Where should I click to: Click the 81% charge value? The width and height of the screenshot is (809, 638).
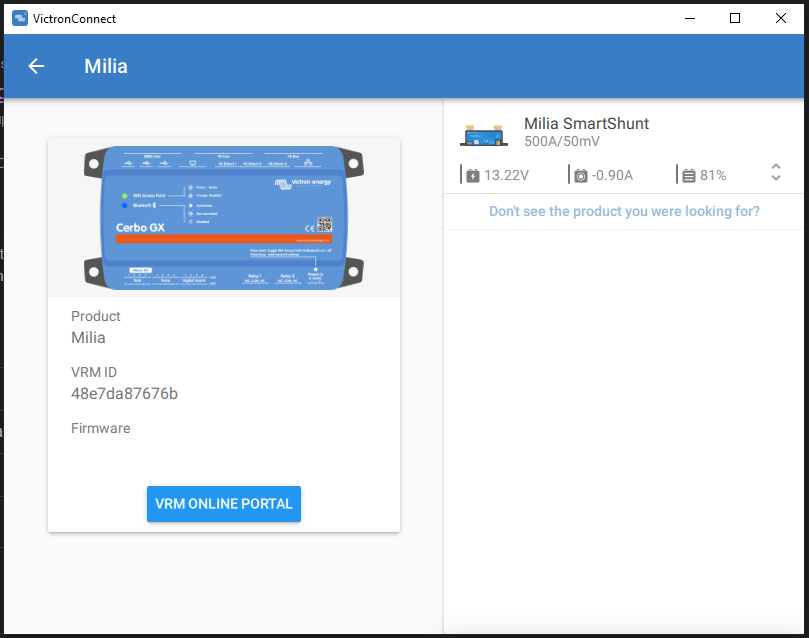coord(713,176)
